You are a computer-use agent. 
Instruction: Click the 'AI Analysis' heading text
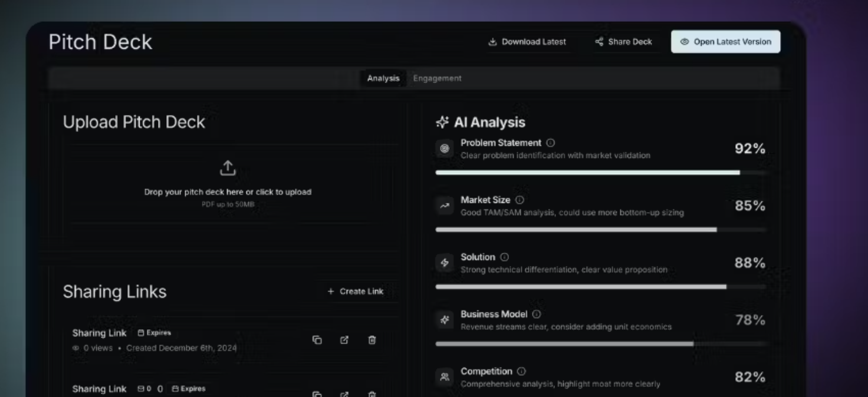pos(489,123)
